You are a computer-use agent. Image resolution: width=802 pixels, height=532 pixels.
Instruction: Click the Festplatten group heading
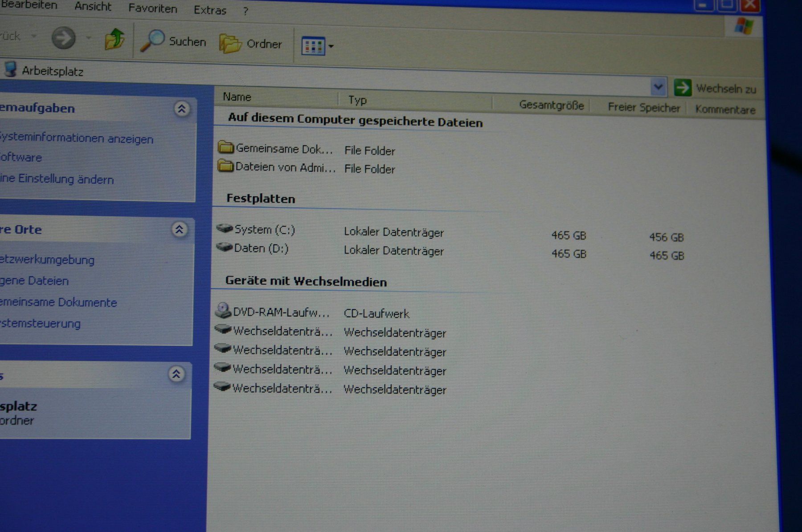(261, 199)
